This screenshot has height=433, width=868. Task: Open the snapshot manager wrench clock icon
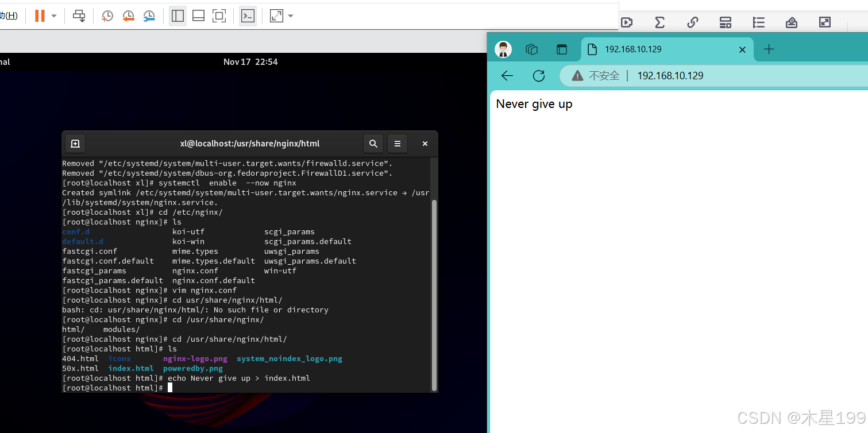(x=149, y=16)
